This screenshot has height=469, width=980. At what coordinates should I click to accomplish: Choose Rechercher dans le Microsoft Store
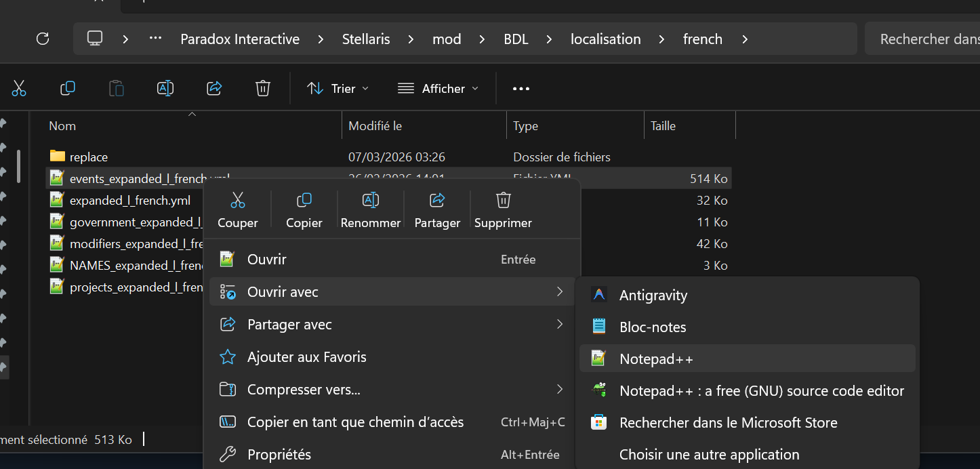[747, 422]
